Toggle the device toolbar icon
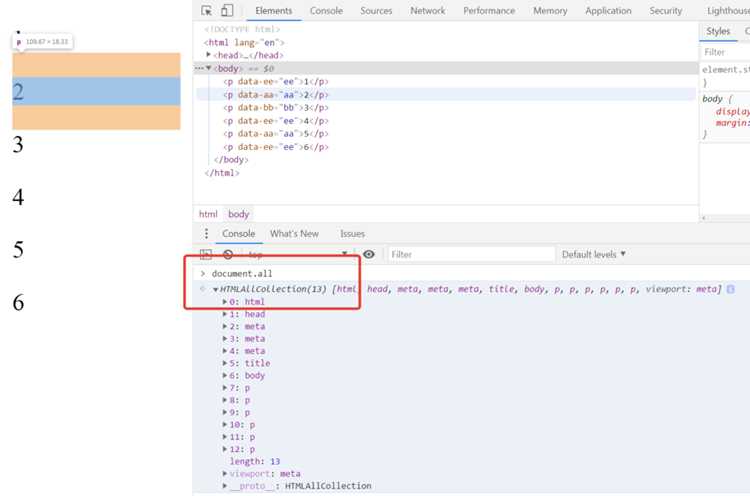The width and height of the screenshot is (750, 496). pyautogui.click(x=227, y=11)
